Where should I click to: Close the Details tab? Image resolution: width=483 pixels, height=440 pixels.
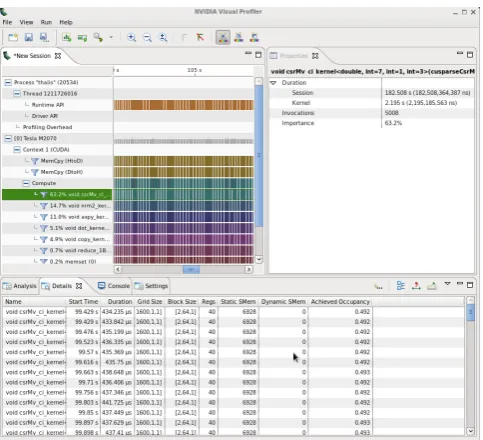point(79,286)
